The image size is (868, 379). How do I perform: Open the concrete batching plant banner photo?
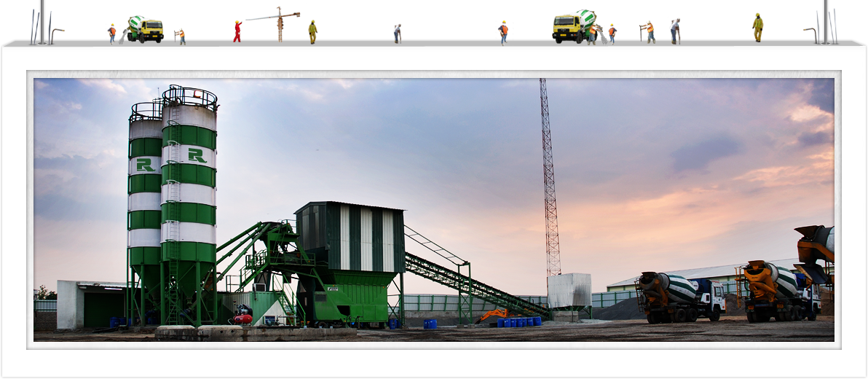click(x=434, y=209)
